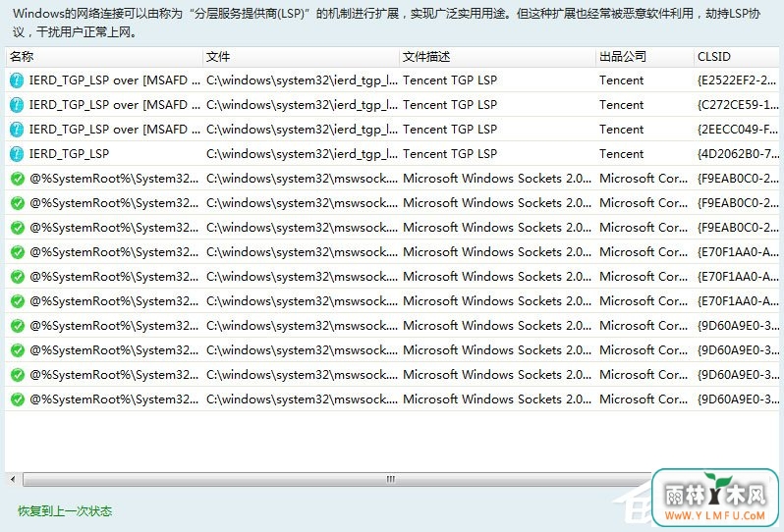Click question-mark icon of {E2522EF2-2 row
This screenshot has width=784, height=532.
17,80
